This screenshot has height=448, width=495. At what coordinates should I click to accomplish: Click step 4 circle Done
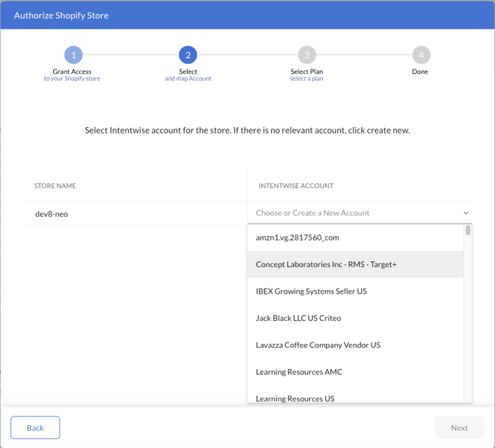click(421, 55)
